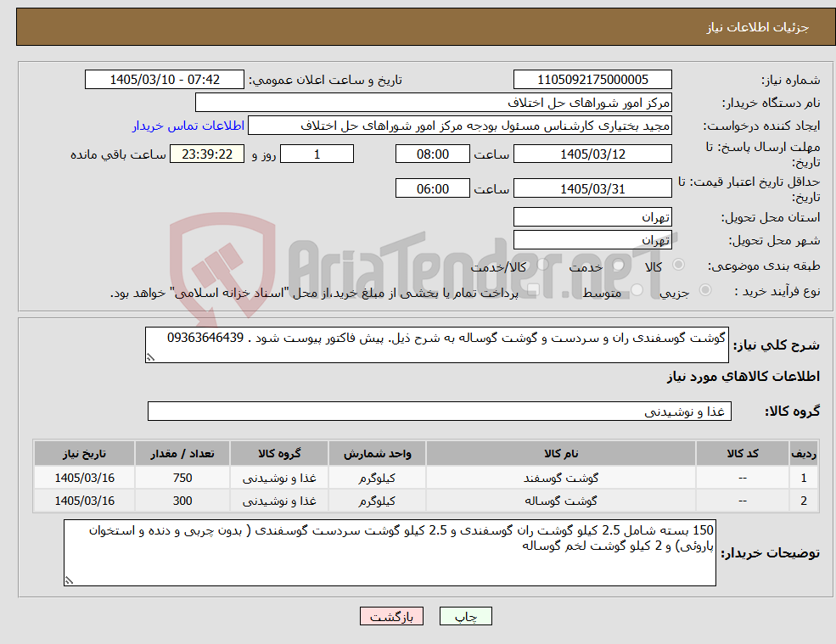
Task: Click the غذا و نوشیدنی group cell in row 1
Action: coord(279,479)
